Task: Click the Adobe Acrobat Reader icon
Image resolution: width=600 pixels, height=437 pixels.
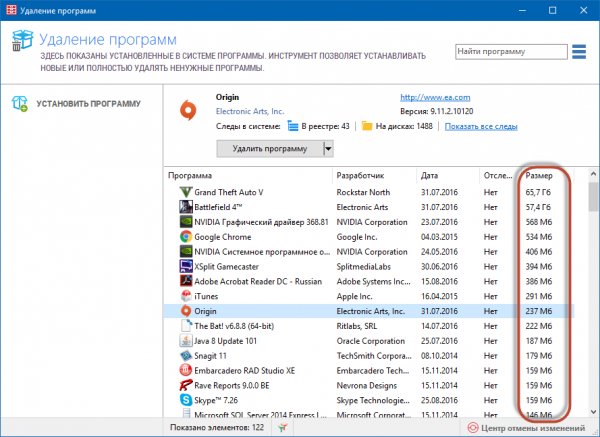Action: click(186, 281)
